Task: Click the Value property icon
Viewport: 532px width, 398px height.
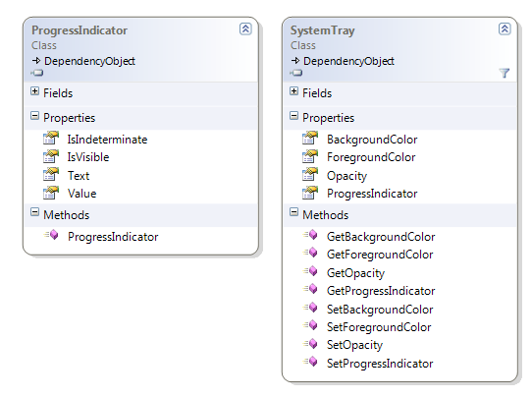Action: click(51, 193)
